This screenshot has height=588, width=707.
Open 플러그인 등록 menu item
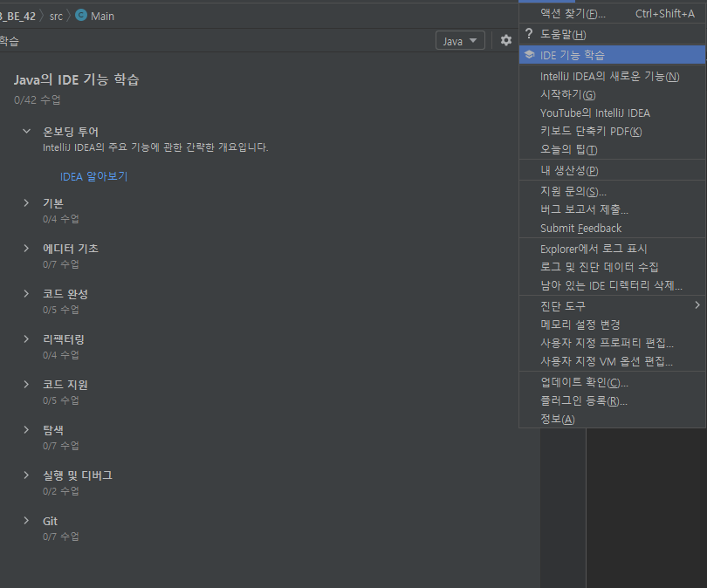(613, 400)
